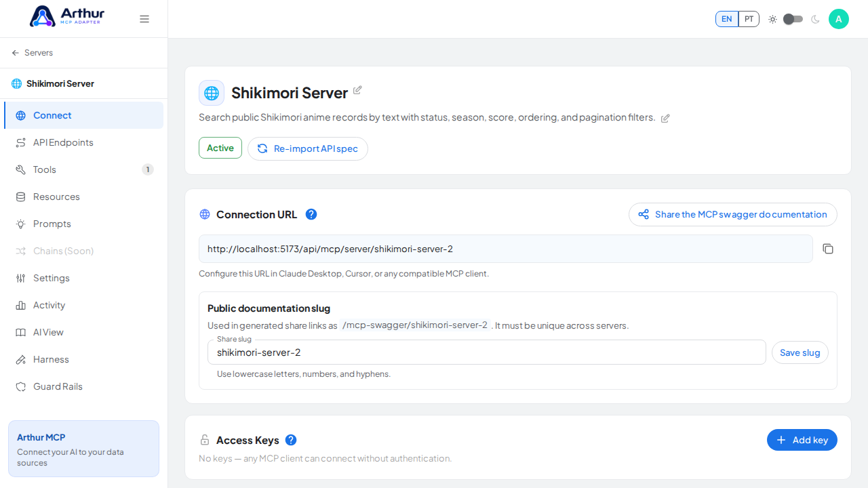Screen dimensions: 868x488
Task: Open Settings in sidebar
Action: click(83, 278)
